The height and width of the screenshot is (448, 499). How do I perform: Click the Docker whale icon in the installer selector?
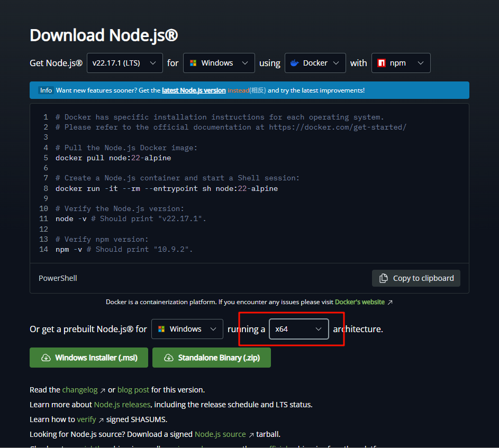[296, 63]
